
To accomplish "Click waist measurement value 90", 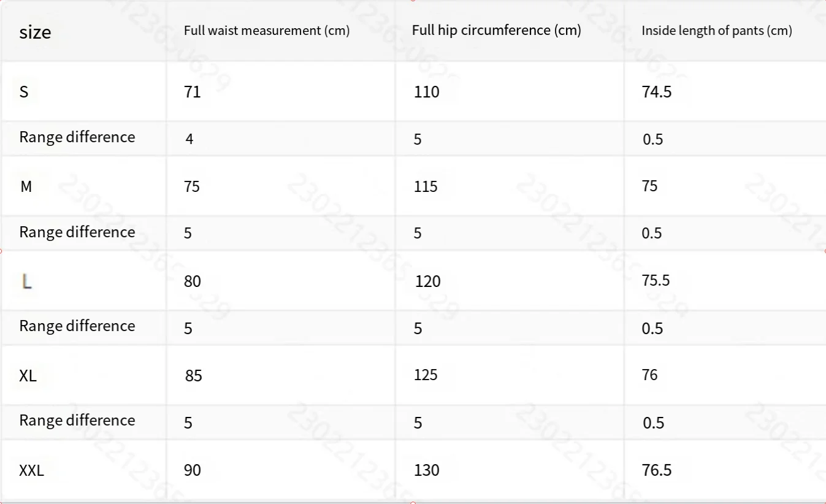I will pos(193,470).
